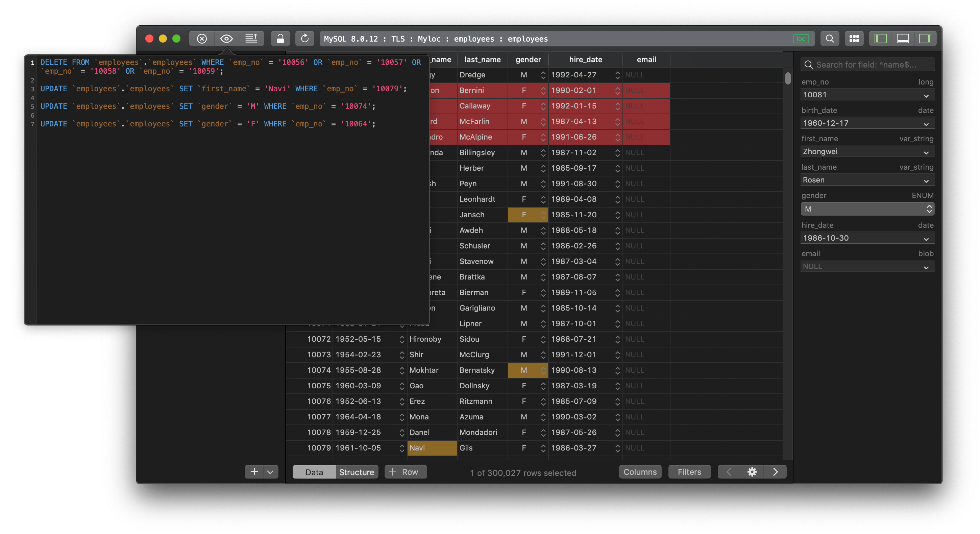980x534 pixels.
Task: Click the Filters button
Action: (689, 472)
